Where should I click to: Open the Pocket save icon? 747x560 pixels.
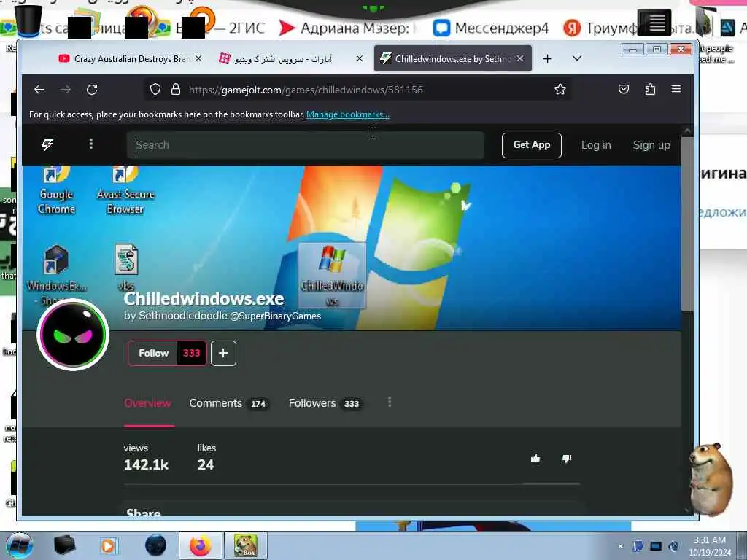point(624,89)
